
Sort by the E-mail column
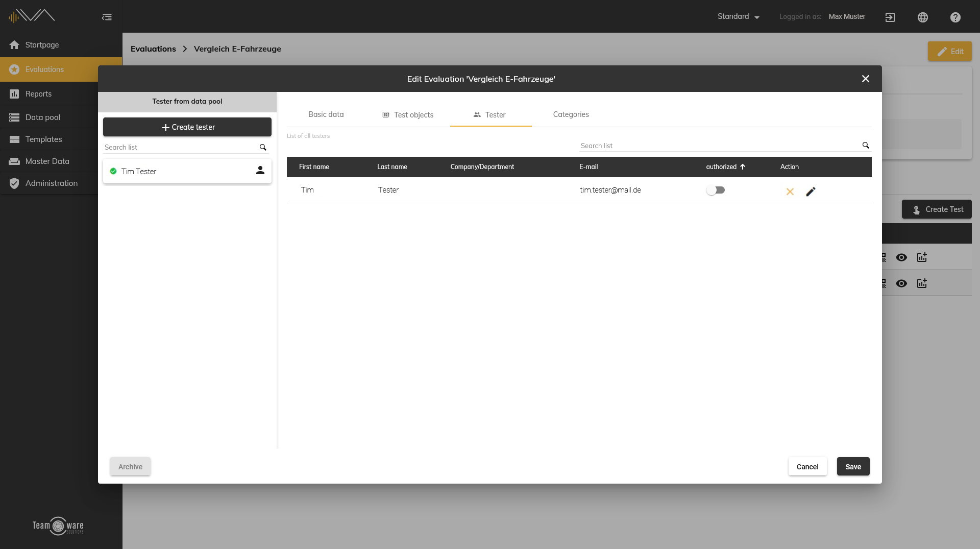589,167
